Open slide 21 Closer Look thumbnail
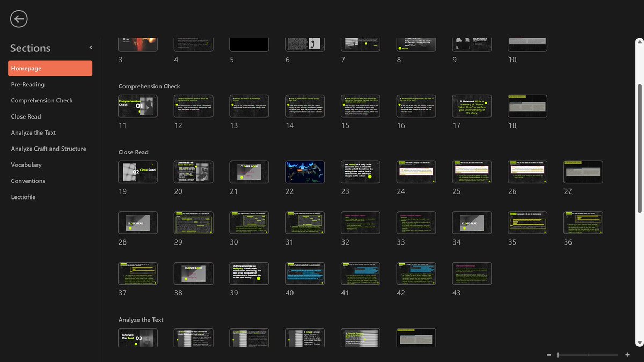The height and width of the screenshot is (362, 644). tap(249, 172)
